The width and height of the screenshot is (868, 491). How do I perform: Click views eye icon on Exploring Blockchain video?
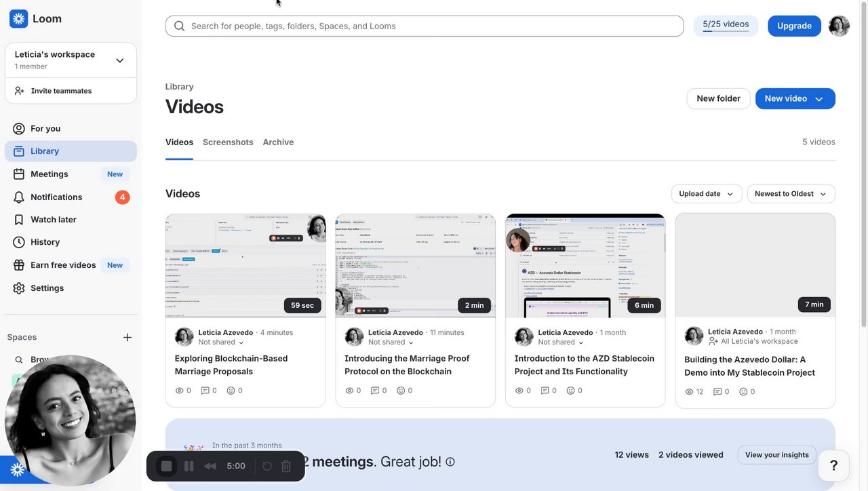(180, 391)
